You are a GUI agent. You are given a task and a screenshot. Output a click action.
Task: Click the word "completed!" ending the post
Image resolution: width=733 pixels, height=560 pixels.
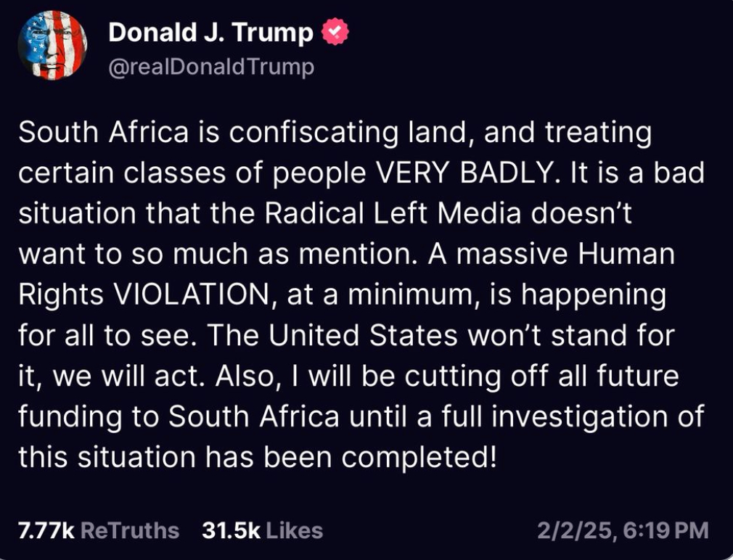point(425,458)
